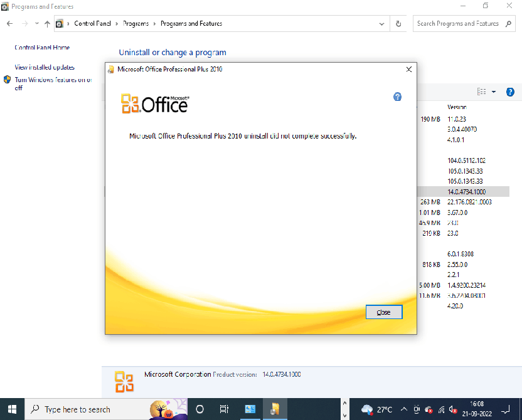Image resolution: width=522 pixels, height=420 pixels.
Task: Navigate up one folder level
Action: pos(48,24)
